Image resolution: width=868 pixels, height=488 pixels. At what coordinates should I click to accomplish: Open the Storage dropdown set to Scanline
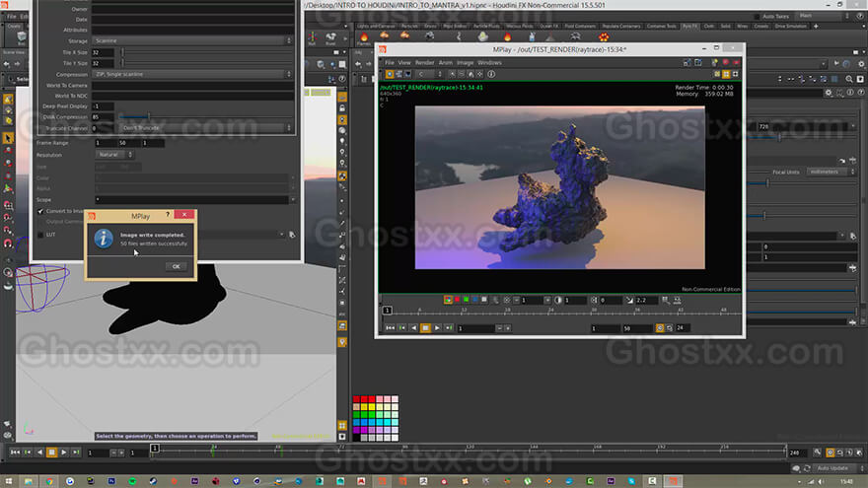192,41
